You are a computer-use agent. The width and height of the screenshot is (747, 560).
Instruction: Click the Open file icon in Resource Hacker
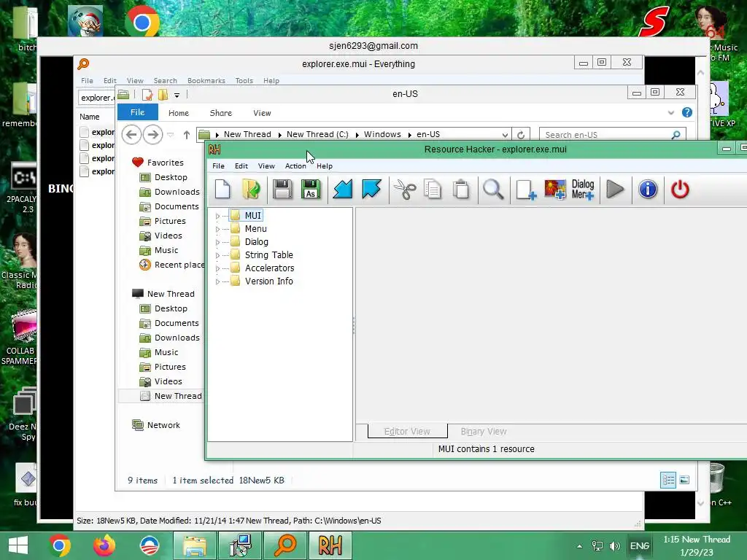click(251, 190)
